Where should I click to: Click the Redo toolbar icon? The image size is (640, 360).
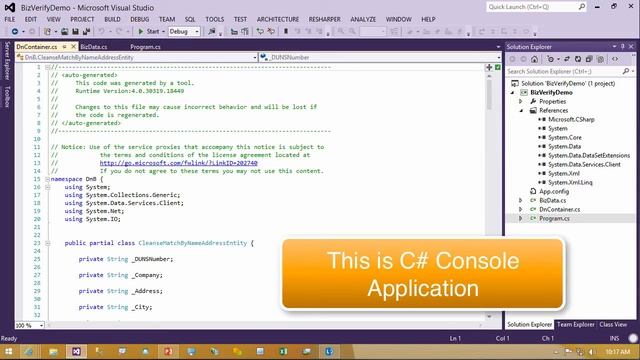coord(119,31)
